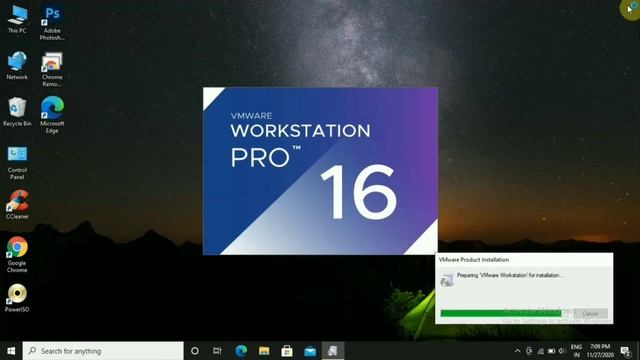Click the VMware Product Installation title bar
The width and height of the screenshot is (640, 360).
point(524,260)
